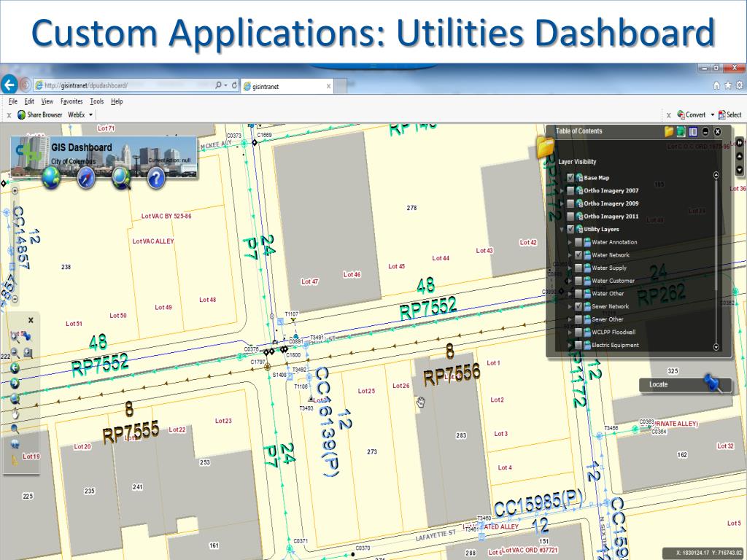Screen dimensions: 747x560
Task: Select the yellow measure ruler tool
Action: pos(15,460)
